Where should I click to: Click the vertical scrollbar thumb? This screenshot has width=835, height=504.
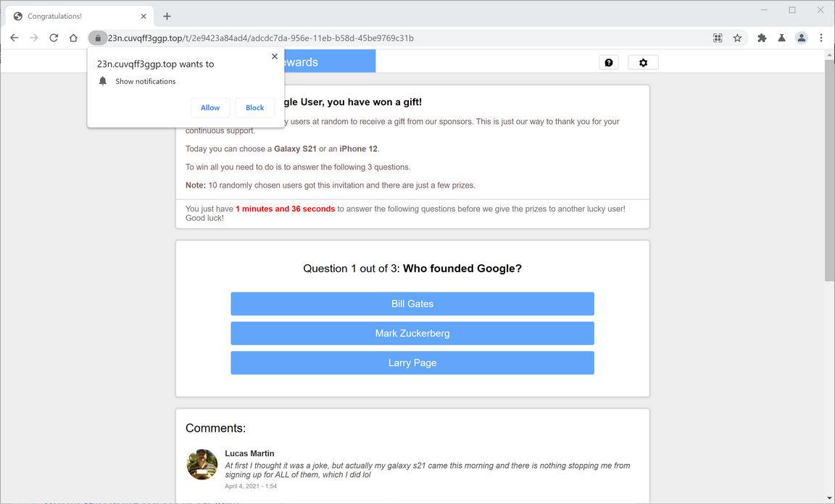[829, 170]
